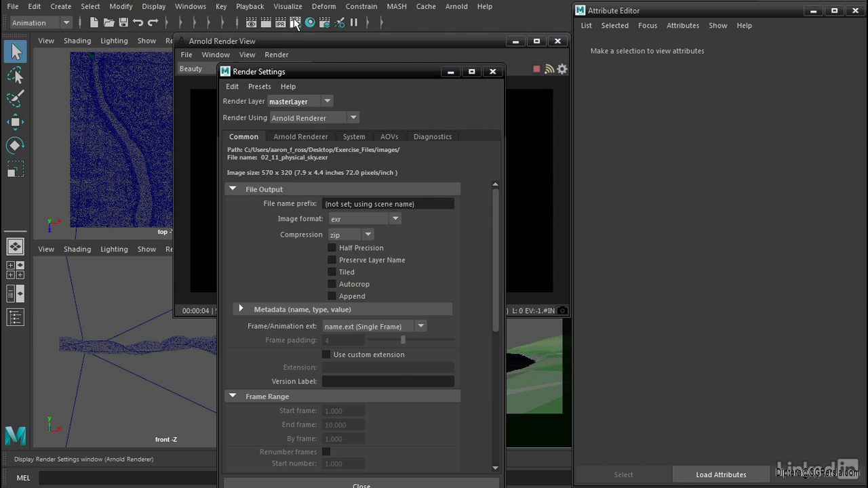Open the Render Layer masterLayer dropdown
The image size is (868, 488).
click(x=300, y=101)
